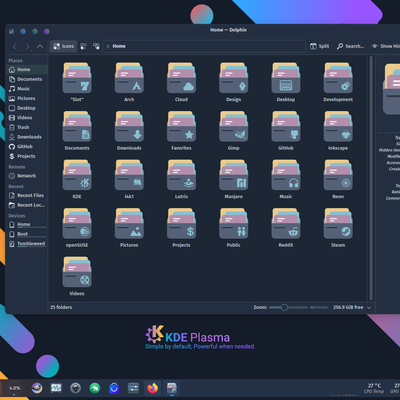Viewport: 400px width, 400px height.
Task: Select the Documents folder in file view
Action: point(77,127)
